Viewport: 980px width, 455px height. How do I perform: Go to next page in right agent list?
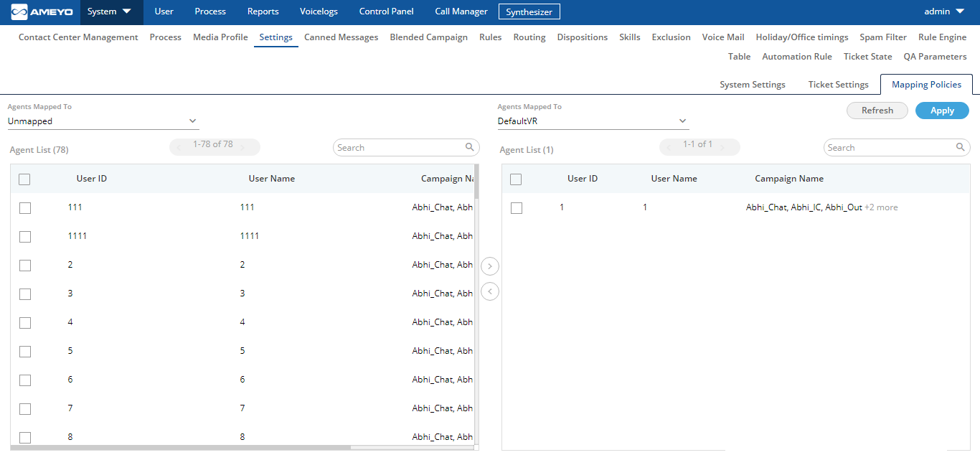[x=722, y=147]
